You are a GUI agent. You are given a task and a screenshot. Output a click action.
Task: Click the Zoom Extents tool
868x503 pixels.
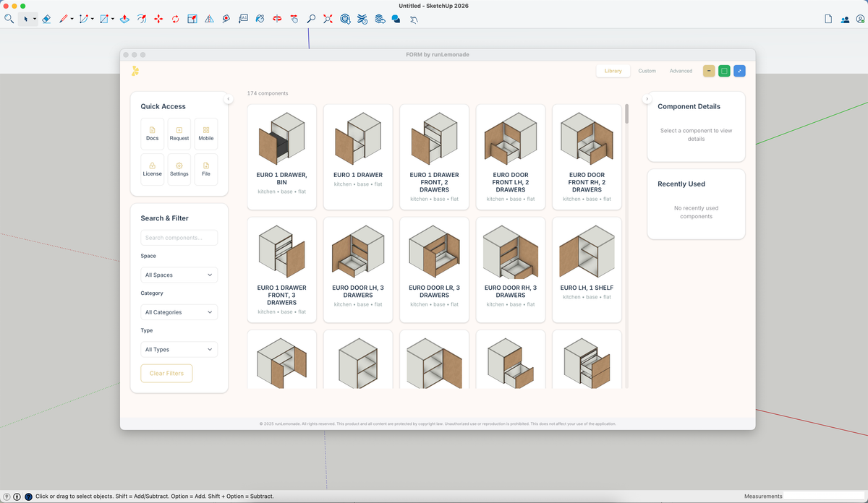coord(328,19)
